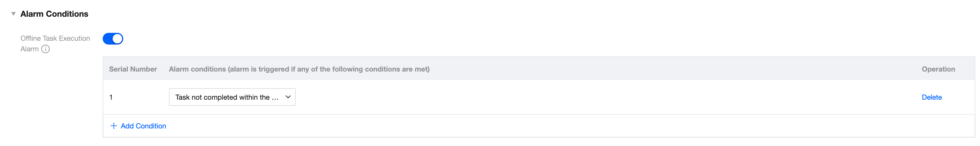This screenshot has height=146, width=980.
Task: Click the Alarm Conditions section heading
Action: tap(54, 14)
